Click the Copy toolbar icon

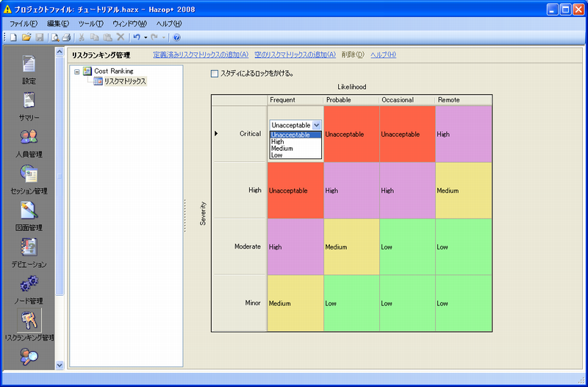(95, 38)
